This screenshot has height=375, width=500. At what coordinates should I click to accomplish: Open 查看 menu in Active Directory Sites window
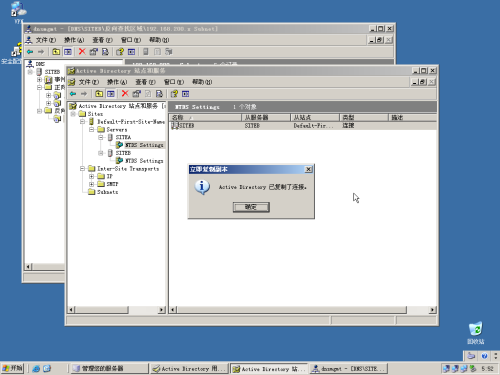click(x=145, y=82)
